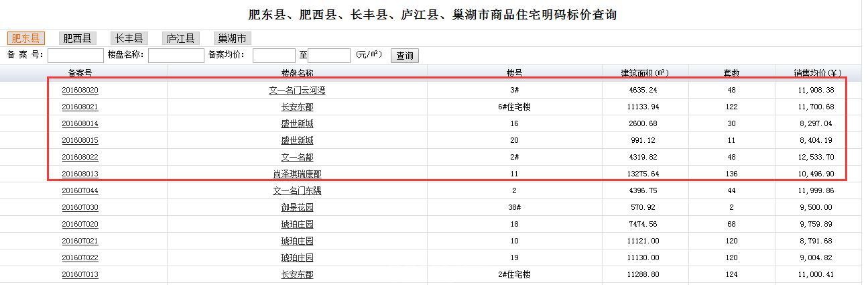
Task: Select the price 8,297.04
Action: click(816, 124)
